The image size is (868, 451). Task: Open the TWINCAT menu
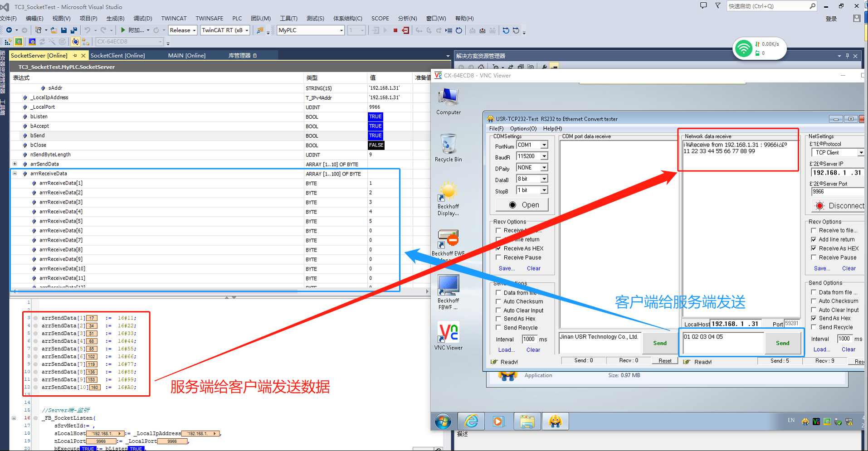click(x=174, y=19)
